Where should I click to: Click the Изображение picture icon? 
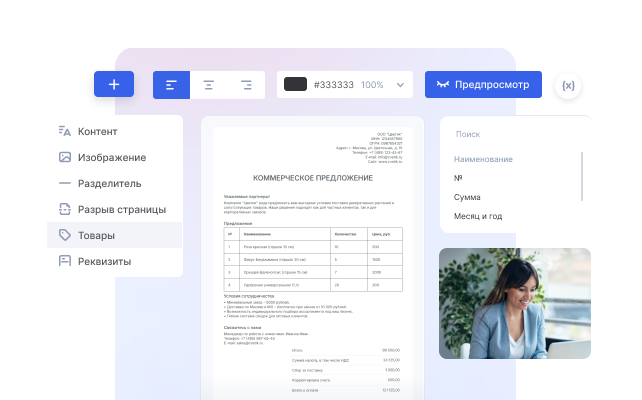point(65,157)
